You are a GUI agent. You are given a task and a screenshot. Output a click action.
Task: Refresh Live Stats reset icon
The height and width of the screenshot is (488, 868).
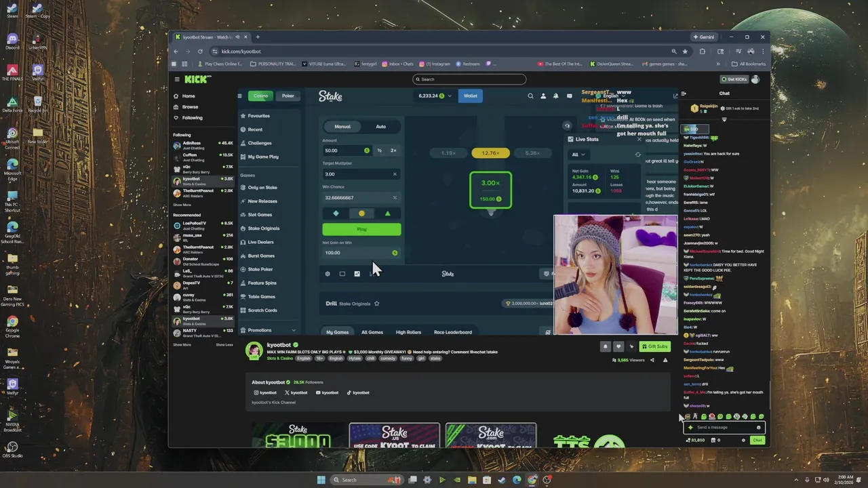pos(637,155)
